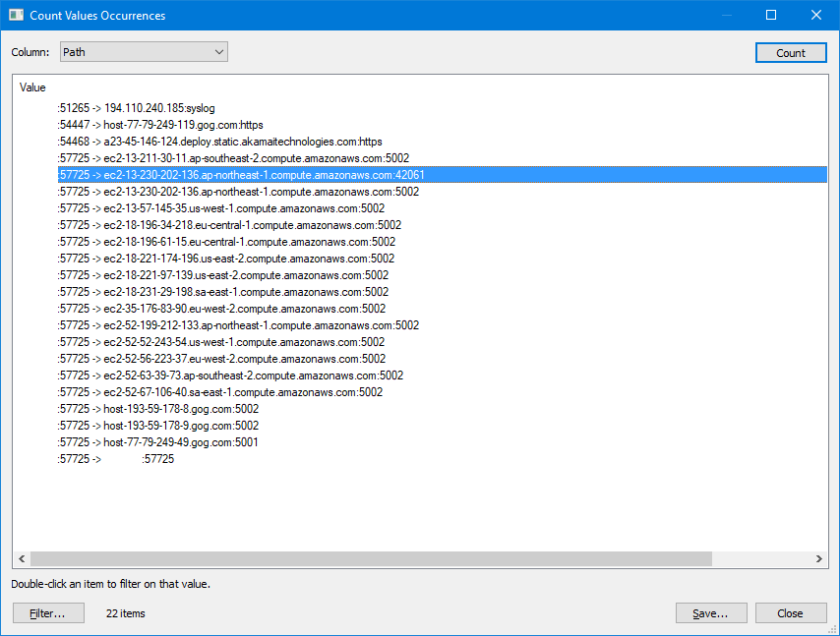
Task: Open the Column dropdown showing Path
Action: 144,52
